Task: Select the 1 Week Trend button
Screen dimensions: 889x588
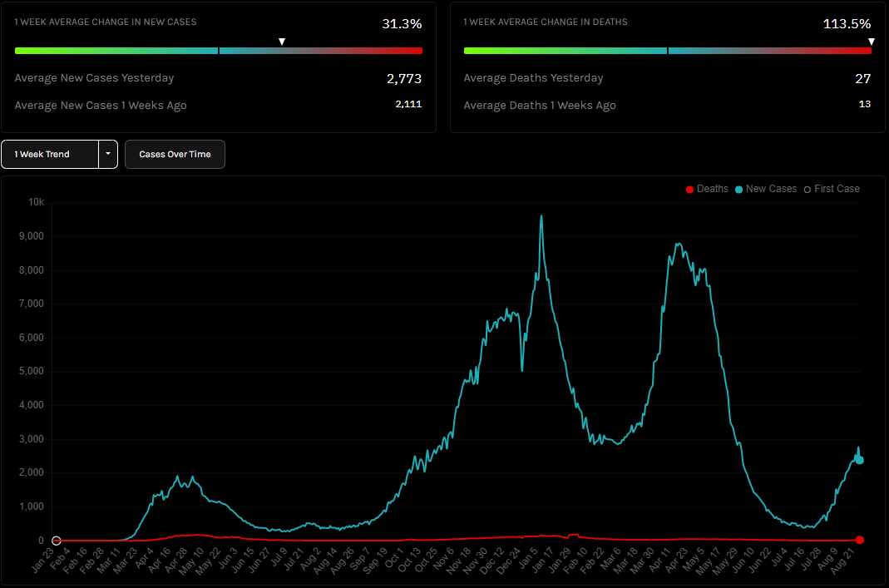Action: tap(50, 154)
